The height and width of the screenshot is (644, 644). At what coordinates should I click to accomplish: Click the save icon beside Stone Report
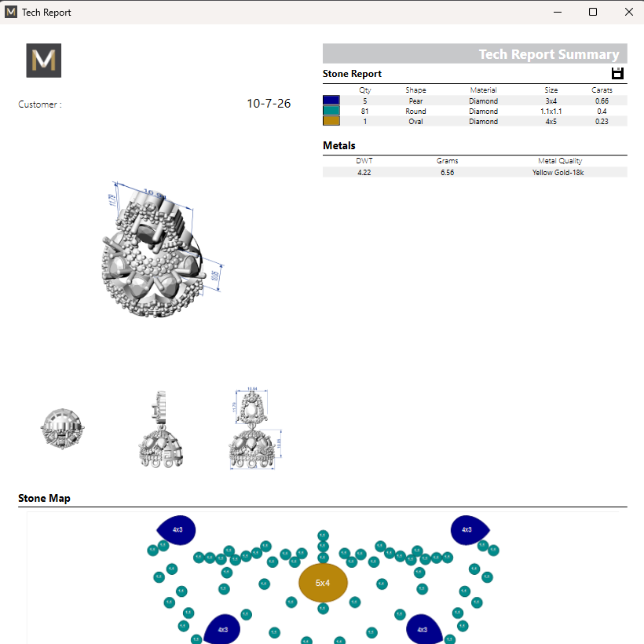click(617, 74)
